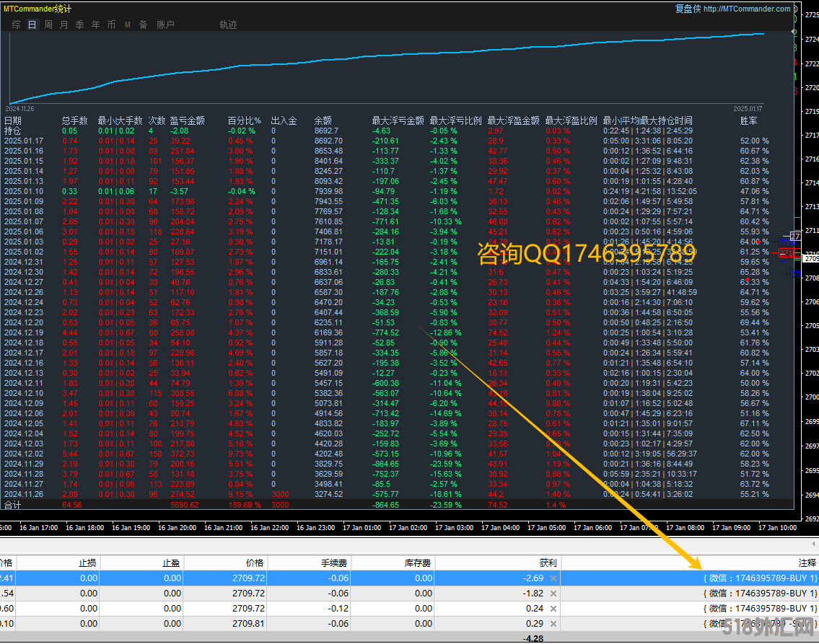
Task: Open the 备 notes tab
Action: [x=143, y=25]
